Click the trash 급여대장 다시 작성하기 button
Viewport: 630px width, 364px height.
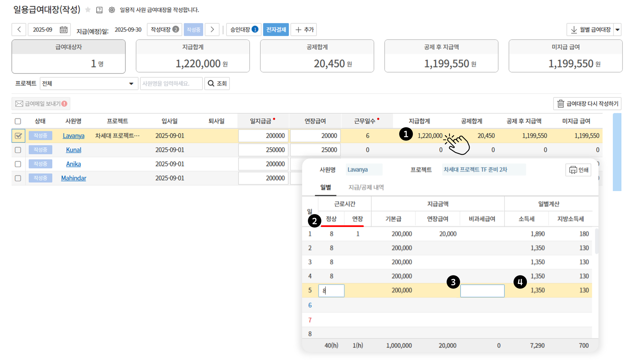[x=587, y=104]
